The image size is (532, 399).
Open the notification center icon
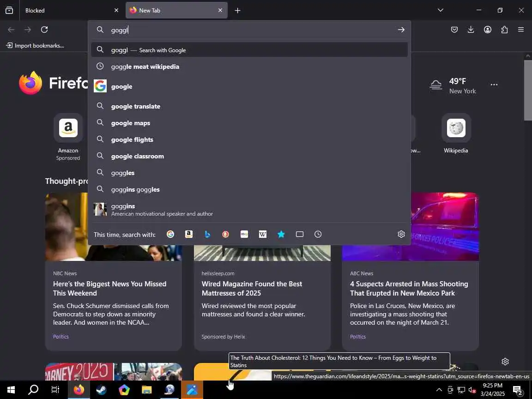(518, 391)
